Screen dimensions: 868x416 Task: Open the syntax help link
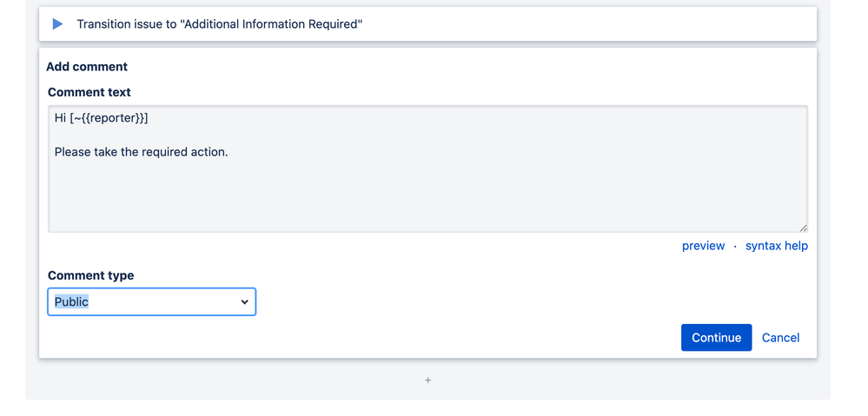(x=776, y=246)
